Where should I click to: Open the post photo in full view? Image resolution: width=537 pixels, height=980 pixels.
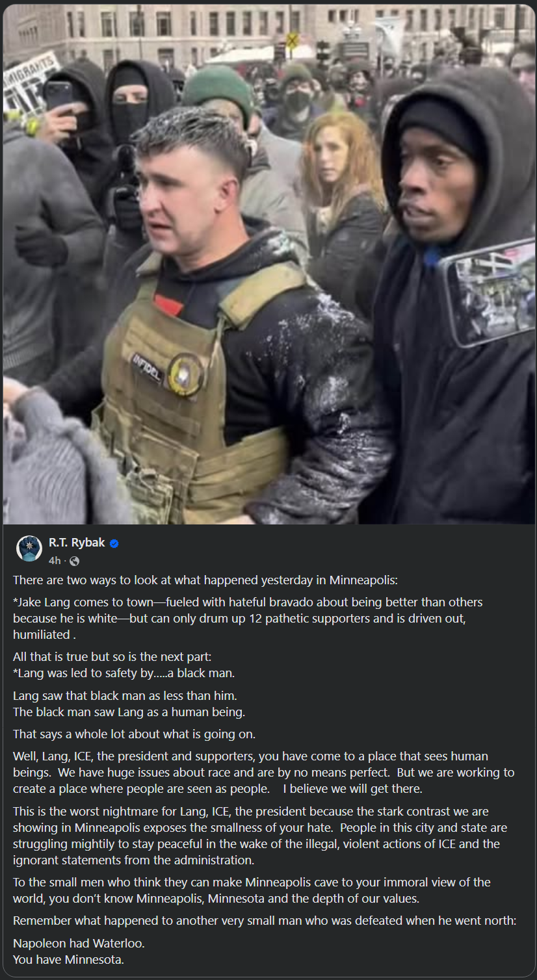(269, 264)
